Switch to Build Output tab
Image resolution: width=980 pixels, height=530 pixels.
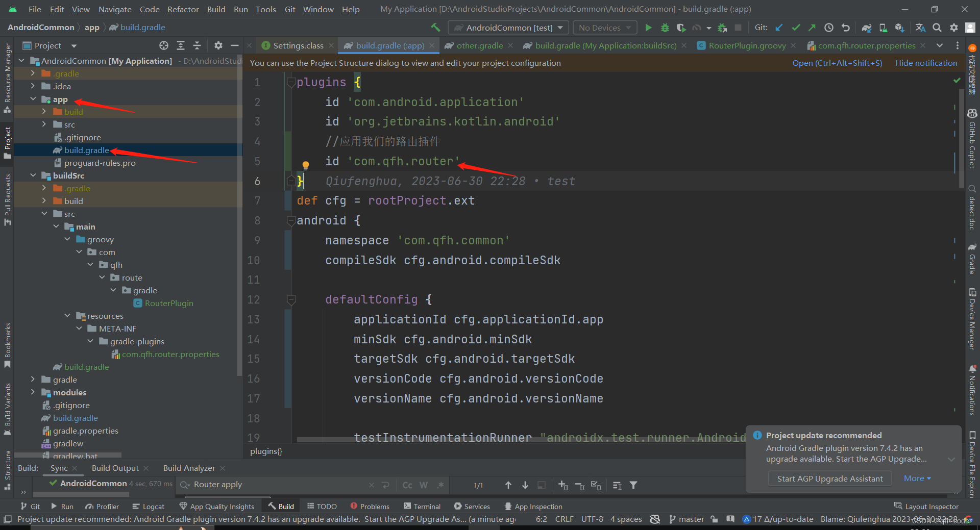[115, 468]
